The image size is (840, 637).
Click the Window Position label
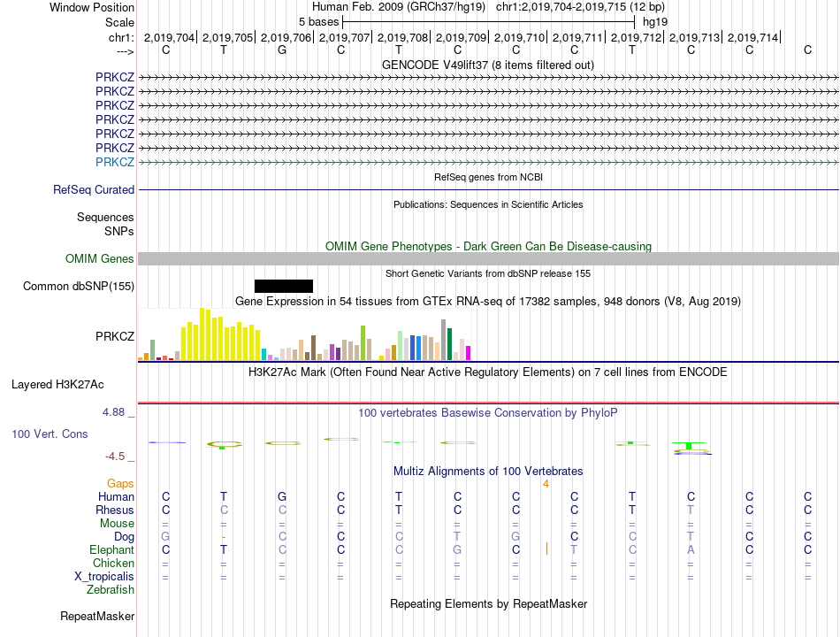(92, 7)
